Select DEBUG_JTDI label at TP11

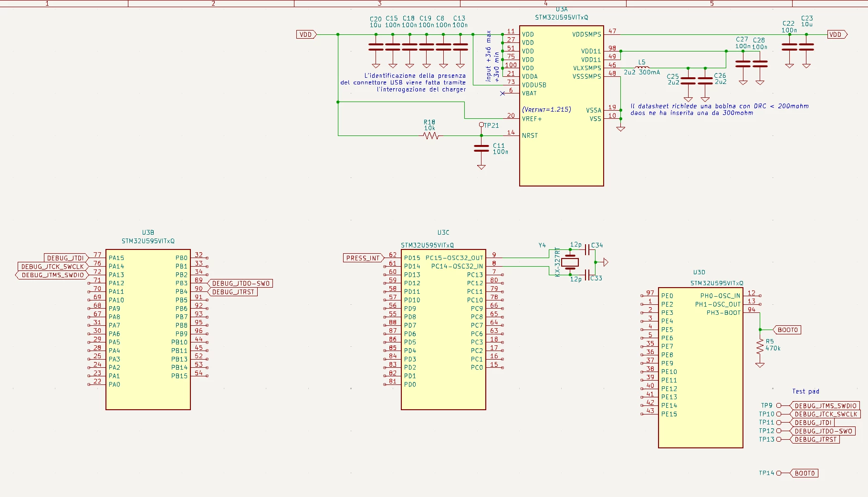click(x=812, y=423)
